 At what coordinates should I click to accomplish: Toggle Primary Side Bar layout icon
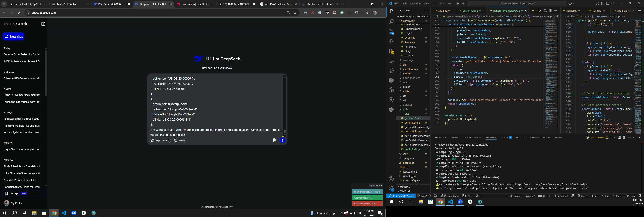coord(603,3)
